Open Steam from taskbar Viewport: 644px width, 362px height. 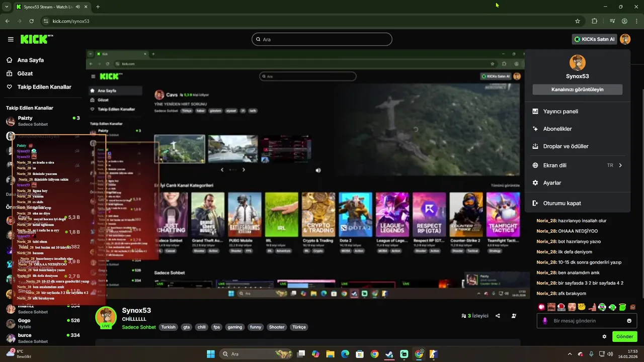point(389,354)
